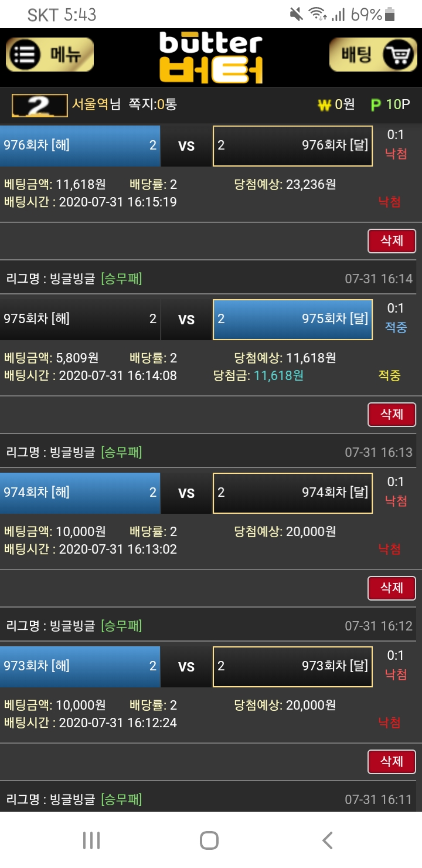The width and height of the screenshot is (422, 868).
Task: Tap the 974회차 [달] team cell
Action: click(x=292, y=493)
